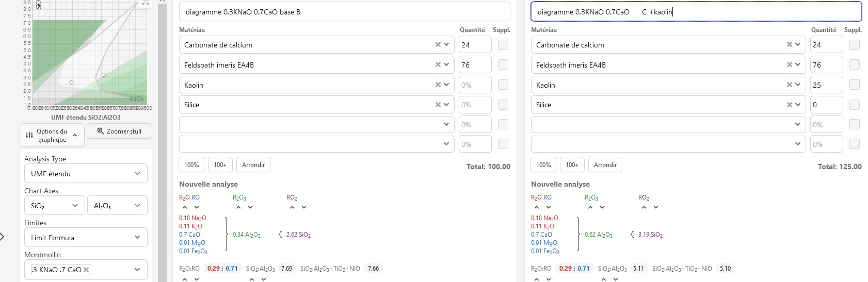Remove the .3 KNaO .7 CaO tag
Image resolution: width=868 pixels, height=282 pixels.
[86, 270]
